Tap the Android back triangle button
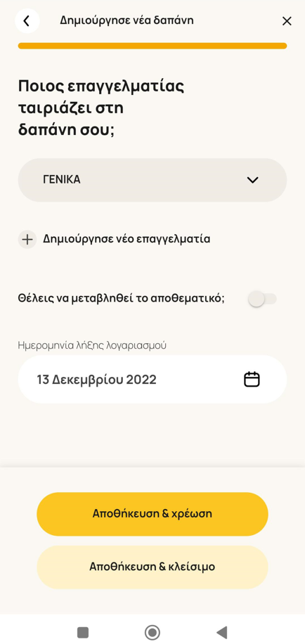305x644 pixels. [x=221, y=631]
